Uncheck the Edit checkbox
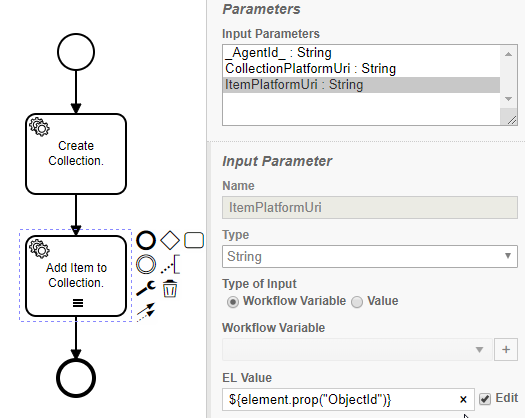This screenshot has height=418, width=525. [485, 399]
